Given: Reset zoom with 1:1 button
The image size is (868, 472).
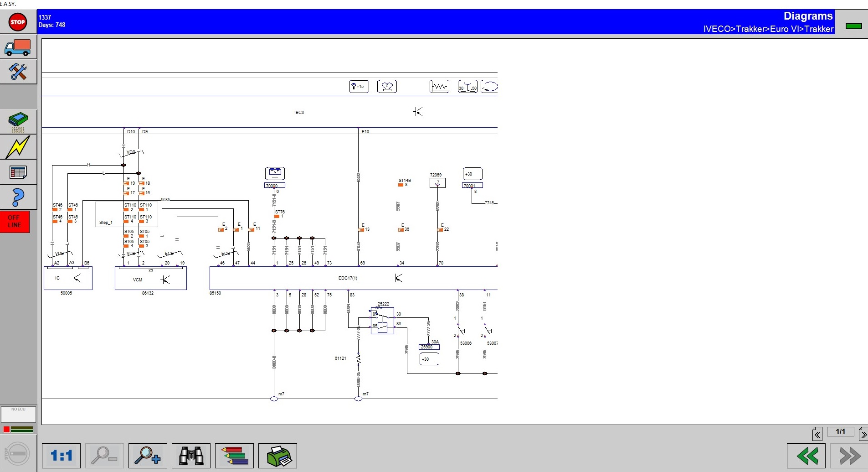Looking at the screenshot, I should click(61, 456).
